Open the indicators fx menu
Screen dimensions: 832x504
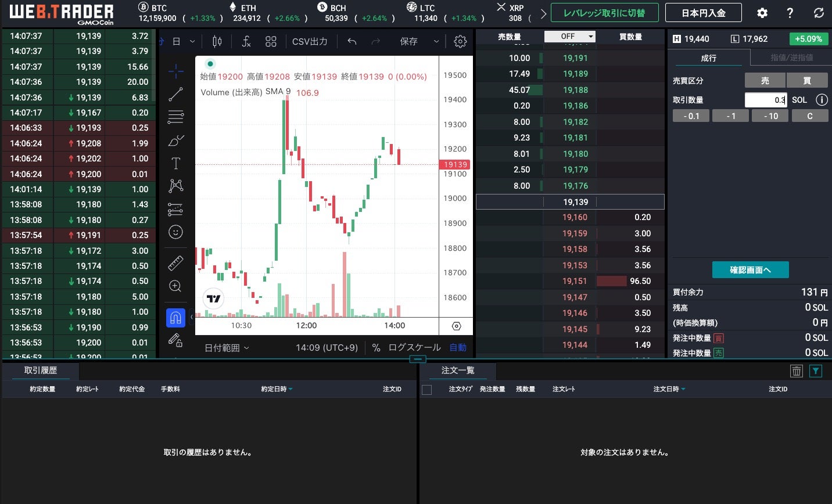[x=246, y=42]
